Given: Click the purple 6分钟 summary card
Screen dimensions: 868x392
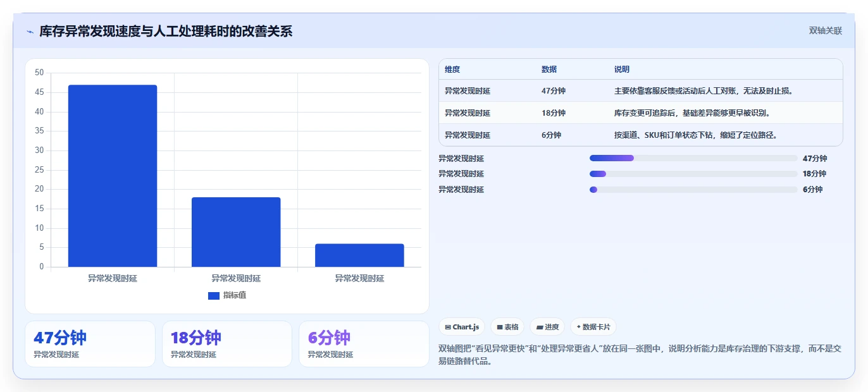Looking at the screenshot, I should pyautogui.click(x=364, y=344).
